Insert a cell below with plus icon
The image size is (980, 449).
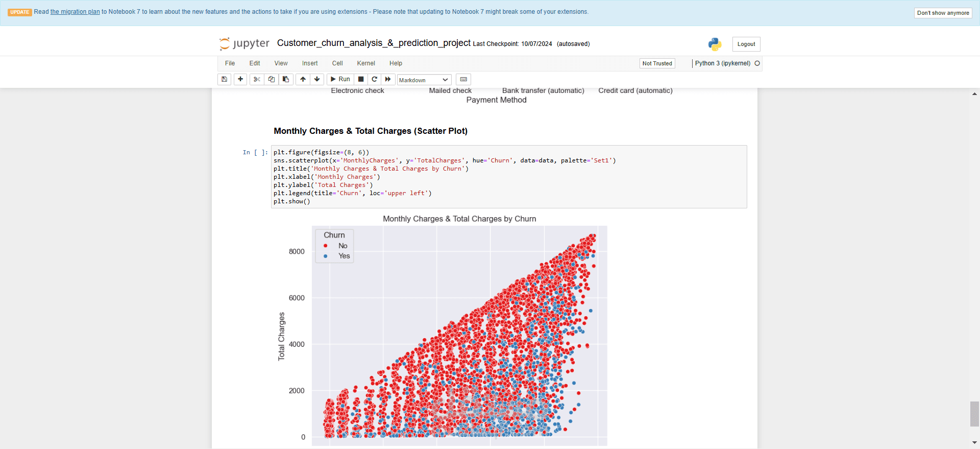240,79
